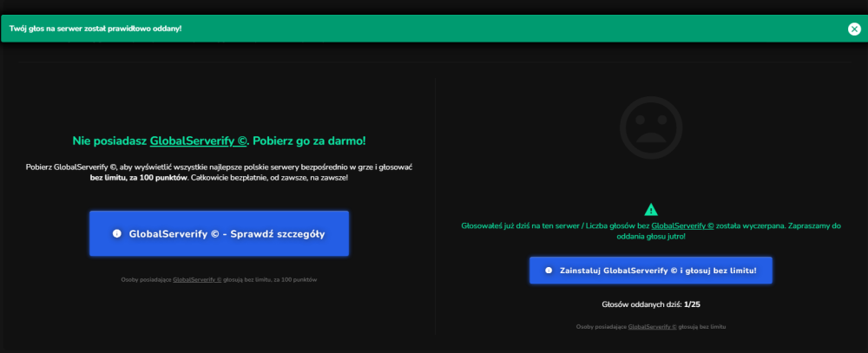This screenshot has width=868, height=353.
Task: Open GlobalServerify link below "Głosów oddanych dziś"
Action: [x=652, y=327]
